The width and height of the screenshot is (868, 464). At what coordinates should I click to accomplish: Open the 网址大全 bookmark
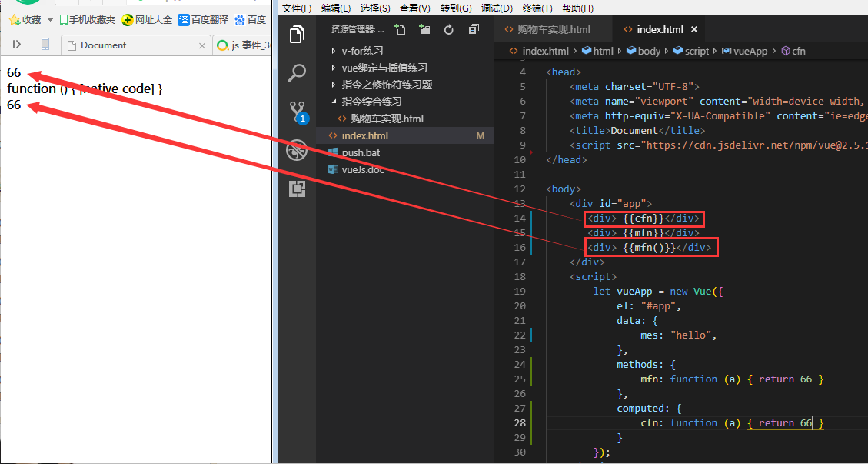[x=147, y=20]
